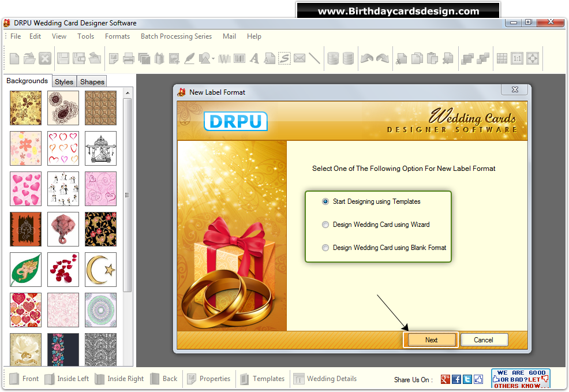
Task: Click the paste clipboard toolbar icon
Action: point(432,58)
